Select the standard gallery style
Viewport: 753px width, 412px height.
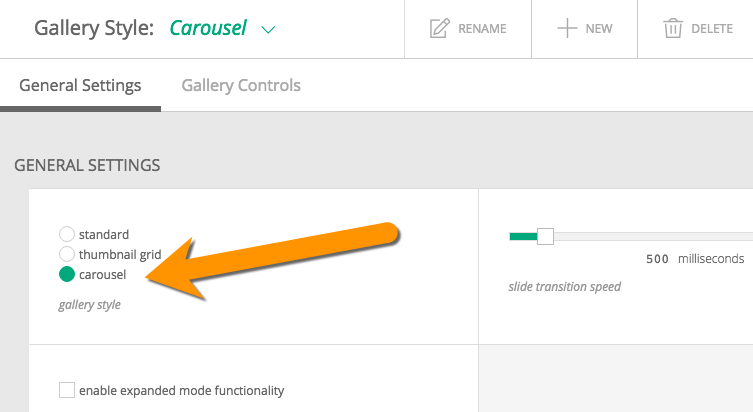click(x=67, y=234)
